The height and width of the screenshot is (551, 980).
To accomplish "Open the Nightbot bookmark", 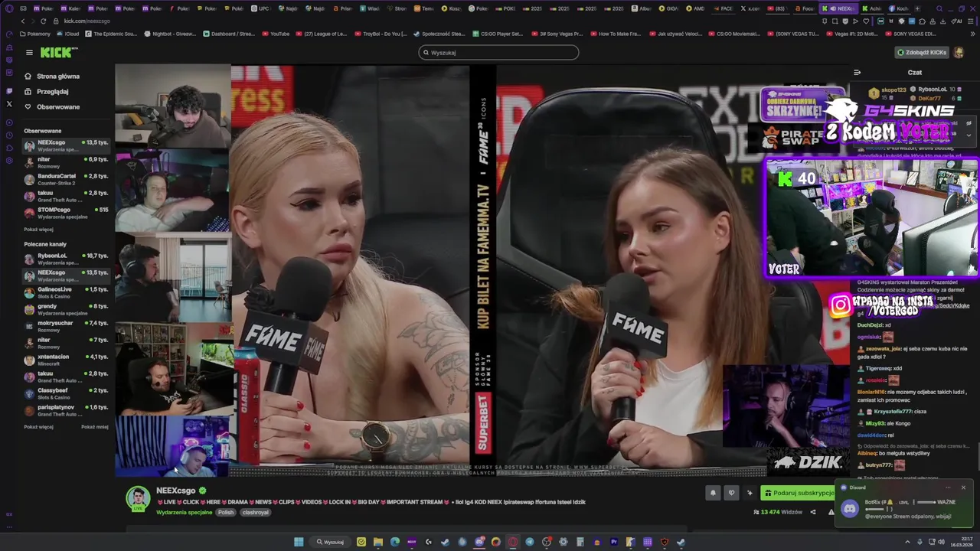I will pos(170,34).
